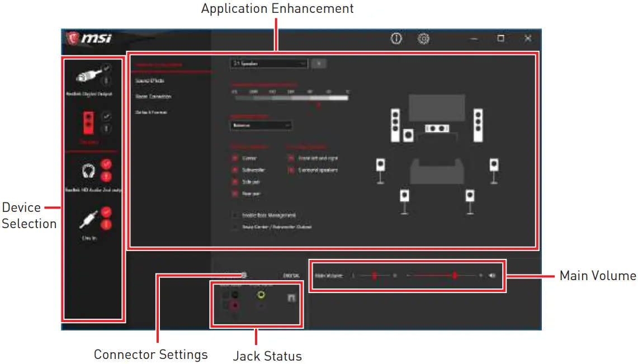This screenshot has height=364, width=638.
Task: Select the red Speakers device icon
Action: pyautogui.click(x=88, y=122)
